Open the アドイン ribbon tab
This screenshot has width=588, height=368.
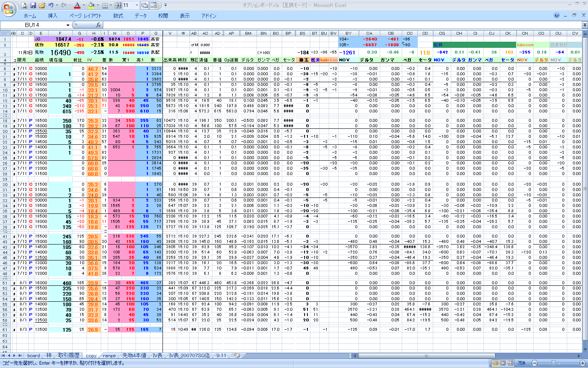209,16
